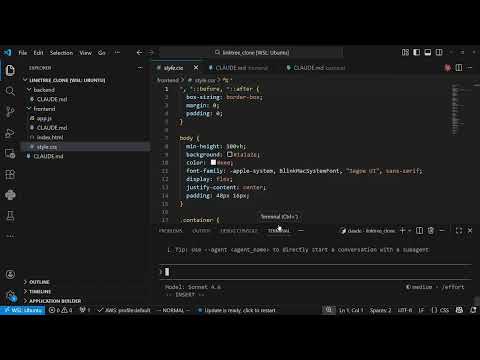Go back with the left arrow

coord(139,53)
